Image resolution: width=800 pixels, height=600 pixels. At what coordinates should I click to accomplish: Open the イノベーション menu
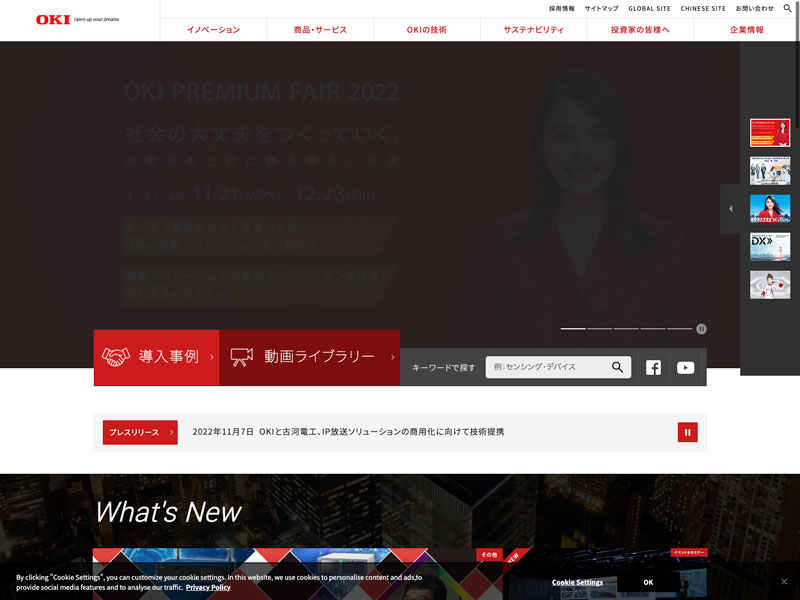tap(213, 30)
